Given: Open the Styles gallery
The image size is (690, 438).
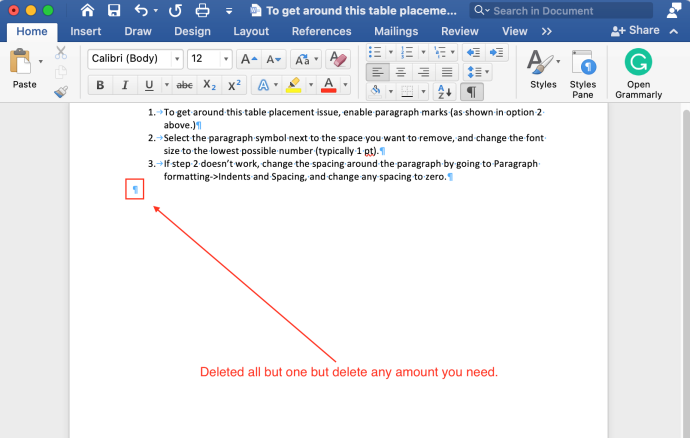Looking at the screenshot, I should [x=543, y=69].
